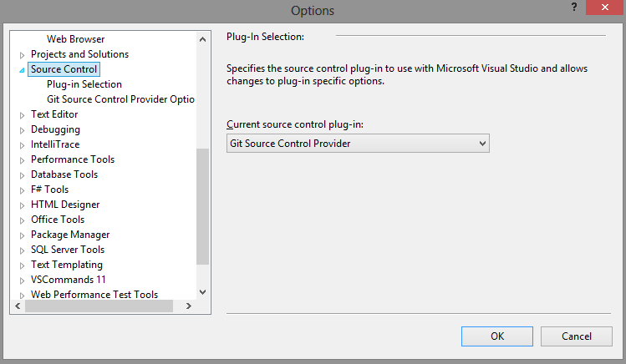626x364 pixels.
Task: Expand the Text Editor node
Action: pyautogui.click(x=23, y=115)
